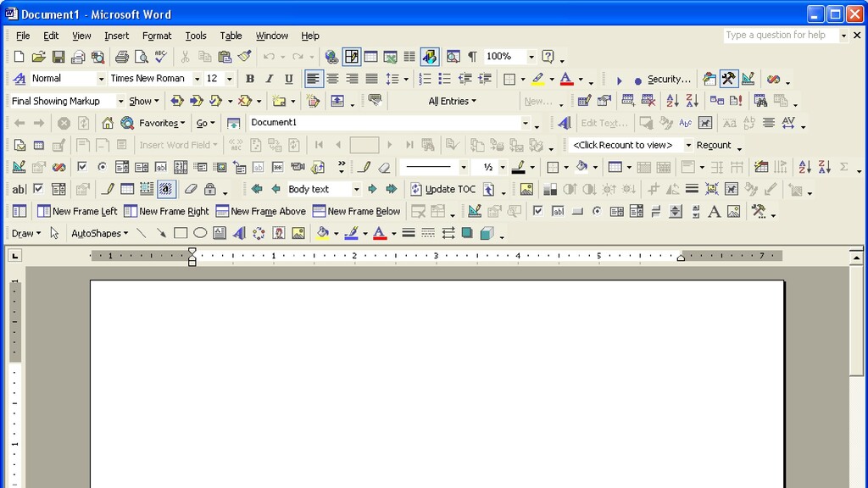This screenshot has width=868, height=488.
Task: Open the All Entries AutoText dropdown
Action: tap(453, 102)
